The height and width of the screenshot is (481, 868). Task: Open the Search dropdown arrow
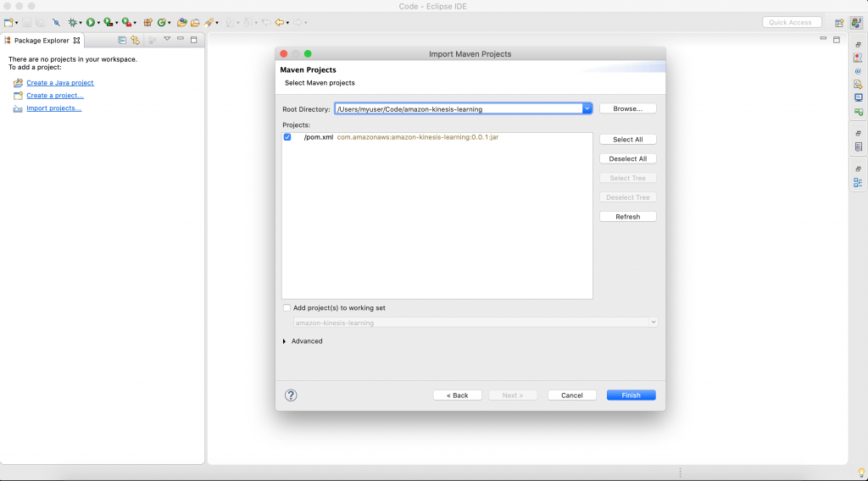pyautogui.click(x=217, y=23)
